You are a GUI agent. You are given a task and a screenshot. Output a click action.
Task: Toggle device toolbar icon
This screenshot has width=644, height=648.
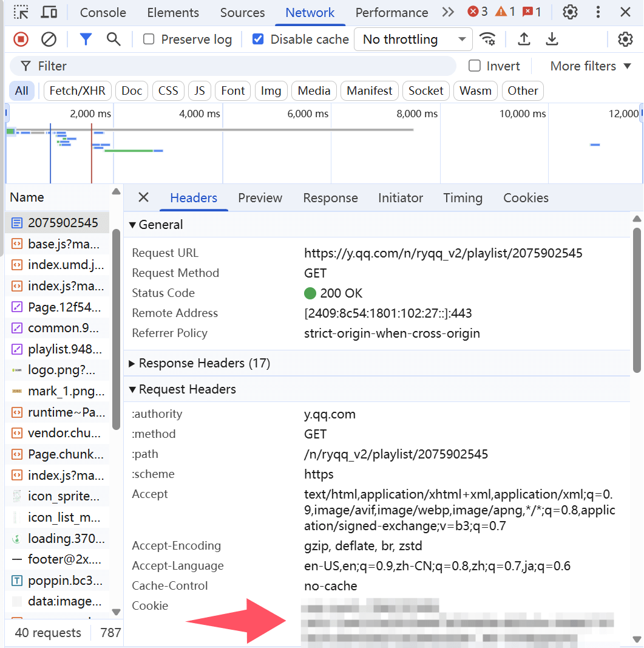tap(49, 12)
